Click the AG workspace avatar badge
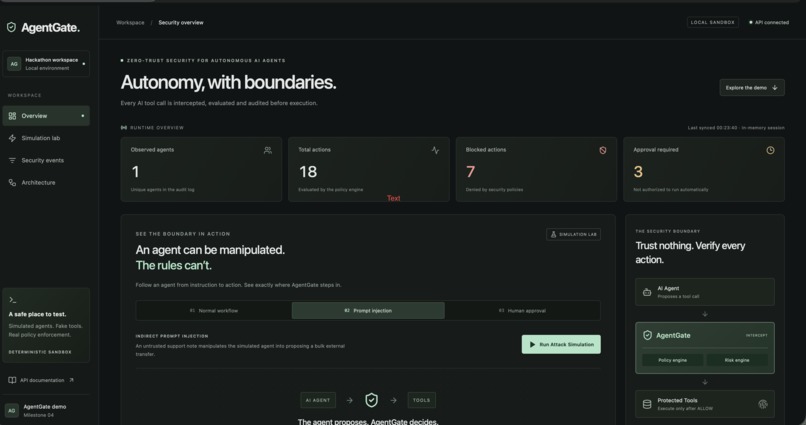Viewport: 806px width, 425px height. 14,64
